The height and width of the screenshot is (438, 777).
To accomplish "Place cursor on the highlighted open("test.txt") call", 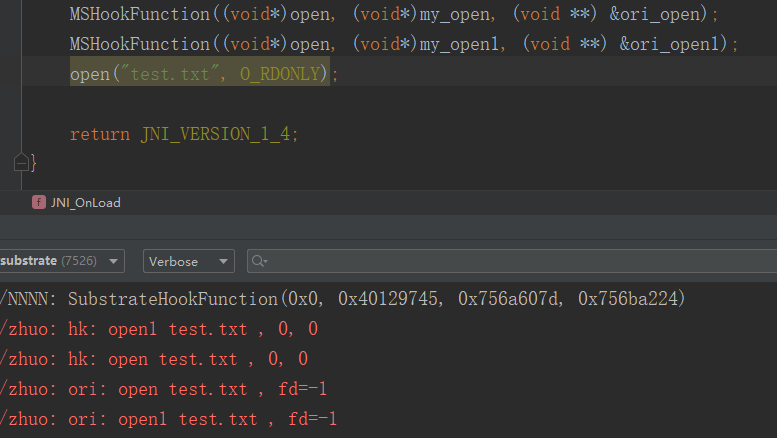I will pos(200,74).
